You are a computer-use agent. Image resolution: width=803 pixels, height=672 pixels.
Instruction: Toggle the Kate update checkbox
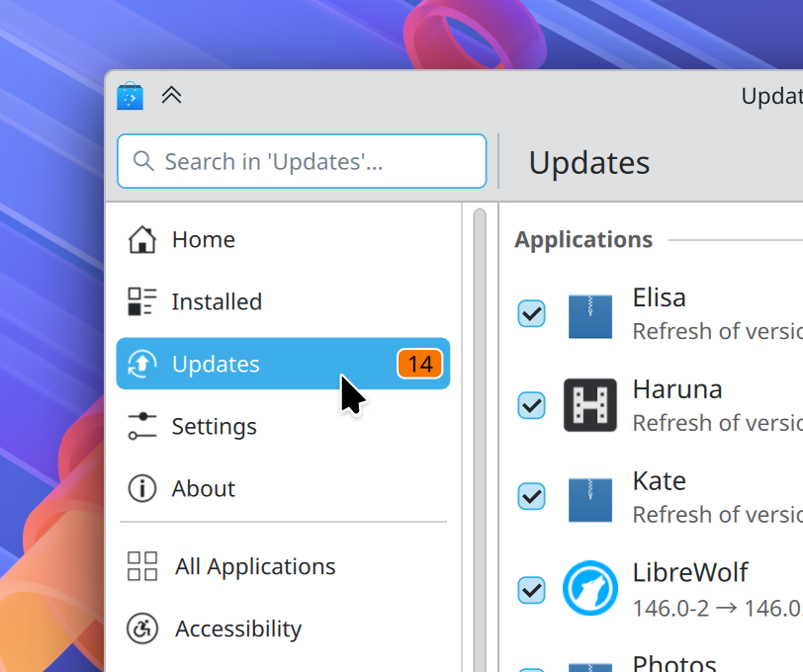click(532, 496)
